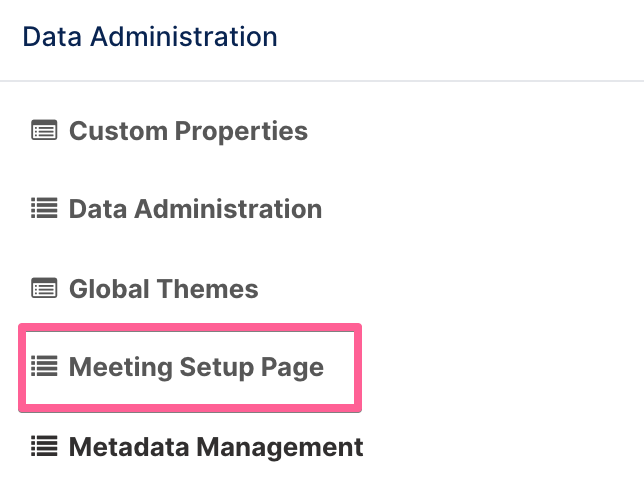Choose the Custom Properties menu label text

189,131
